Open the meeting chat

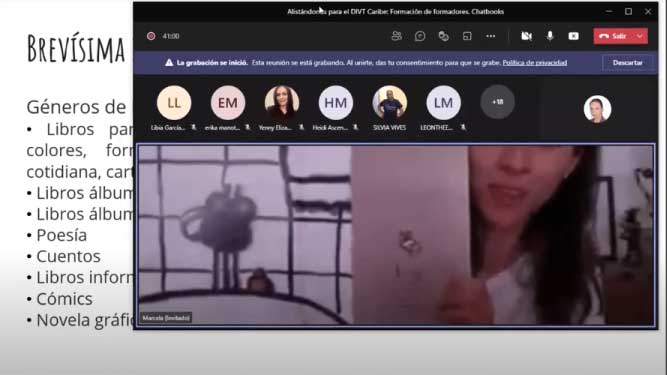pos(420,36)
